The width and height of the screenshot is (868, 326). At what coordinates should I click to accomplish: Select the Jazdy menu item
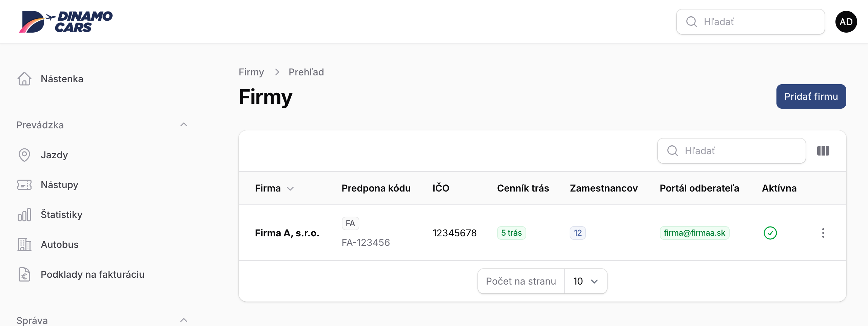[54, 155]
